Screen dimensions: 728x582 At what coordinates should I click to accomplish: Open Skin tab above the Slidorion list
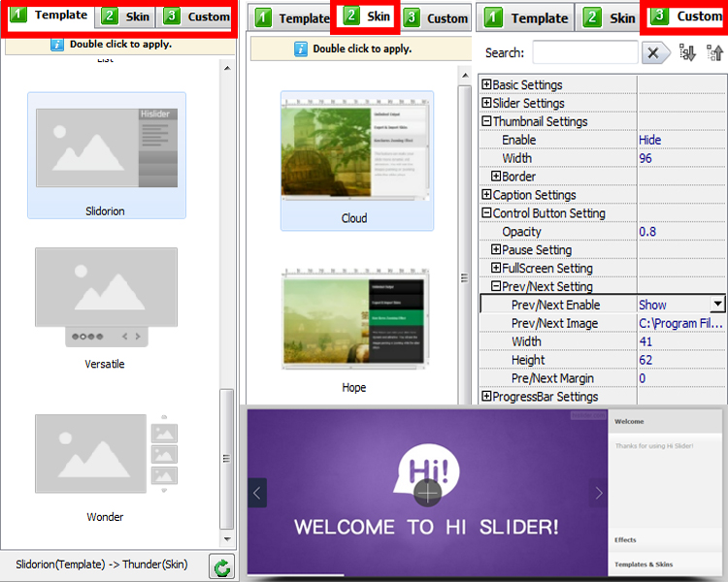coord(126,16)
